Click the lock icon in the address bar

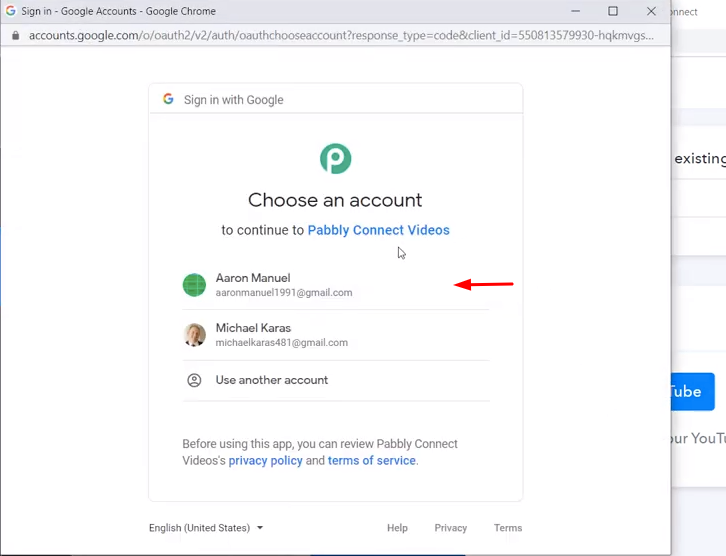point(15,36)
